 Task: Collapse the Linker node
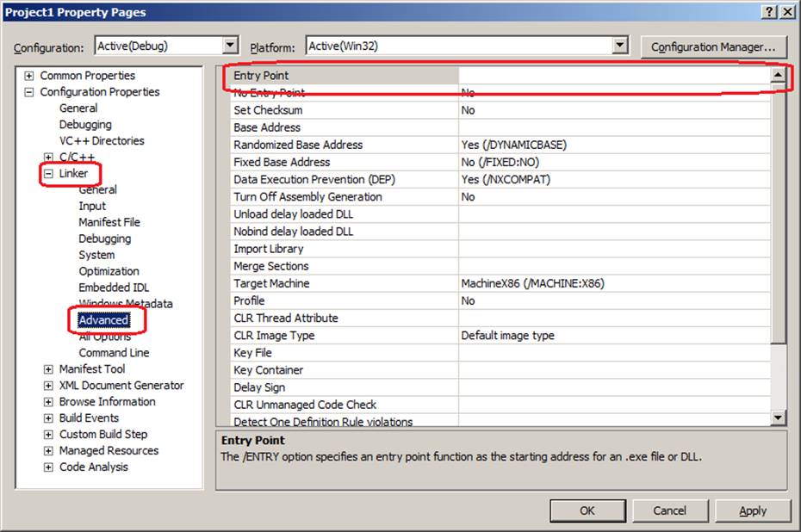48,174
